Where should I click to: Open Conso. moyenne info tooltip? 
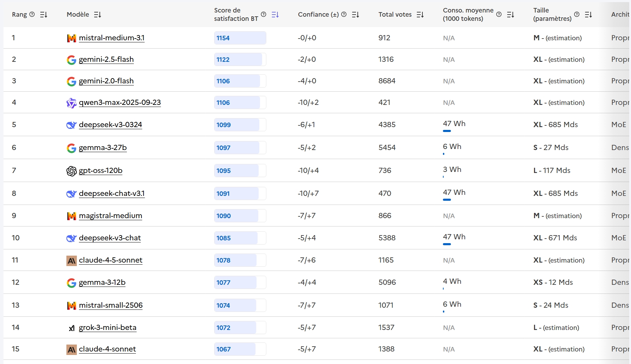499,14
